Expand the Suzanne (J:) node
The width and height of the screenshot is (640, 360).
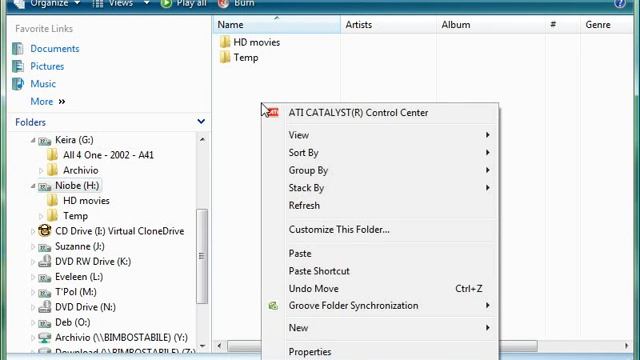point(33,247)
